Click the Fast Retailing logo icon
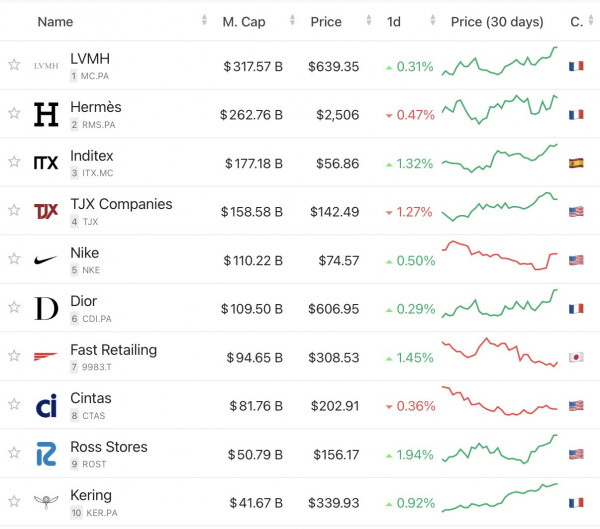This screenshot has height=529, width=600. click(x=46, y=356)
